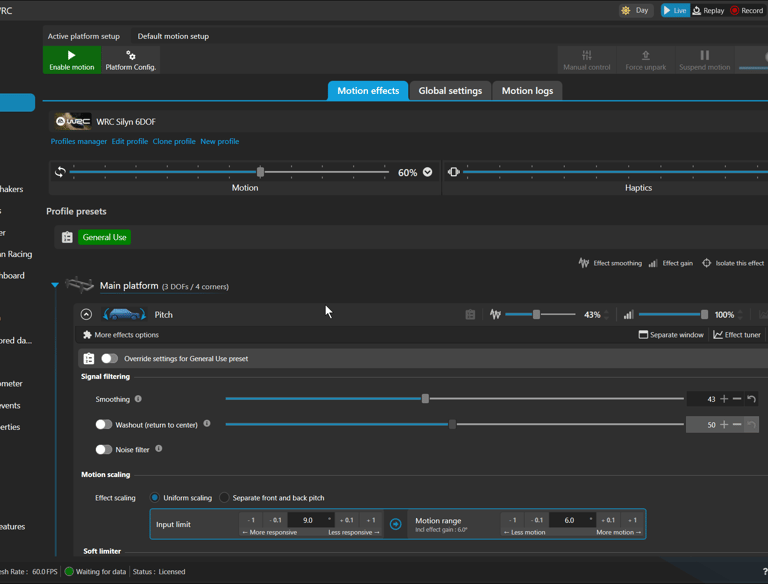Click Motion range +1 button
Image resolution: width=768 pixels, height=584 pixels.
[632, 520]
